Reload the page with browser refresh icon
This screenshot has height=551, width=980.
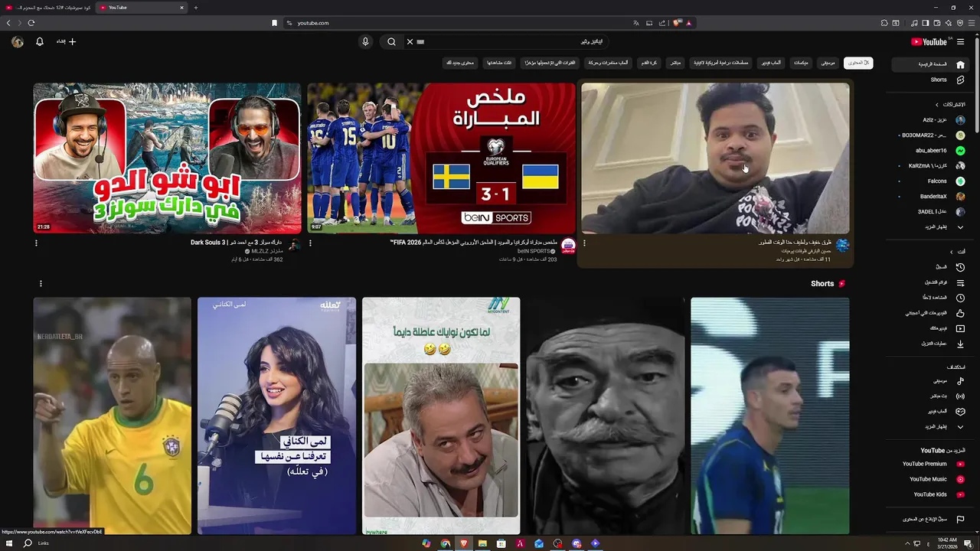31,23
